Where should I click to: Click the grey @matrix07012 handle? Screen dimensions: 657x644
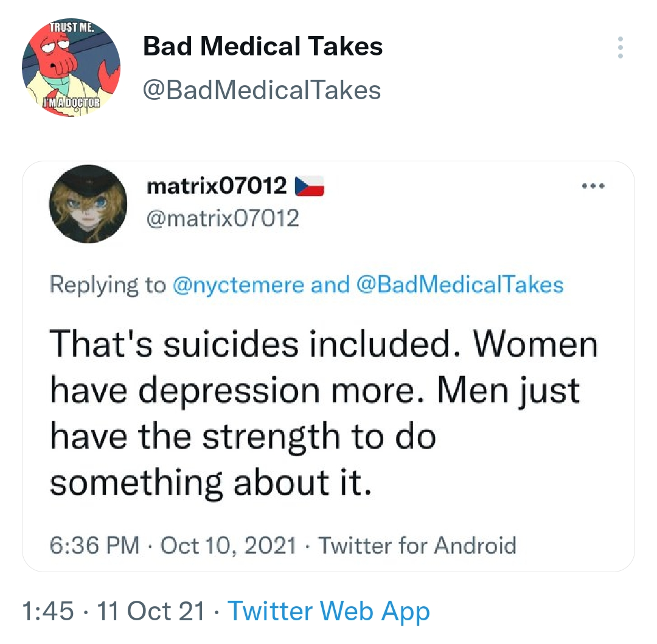223,217
